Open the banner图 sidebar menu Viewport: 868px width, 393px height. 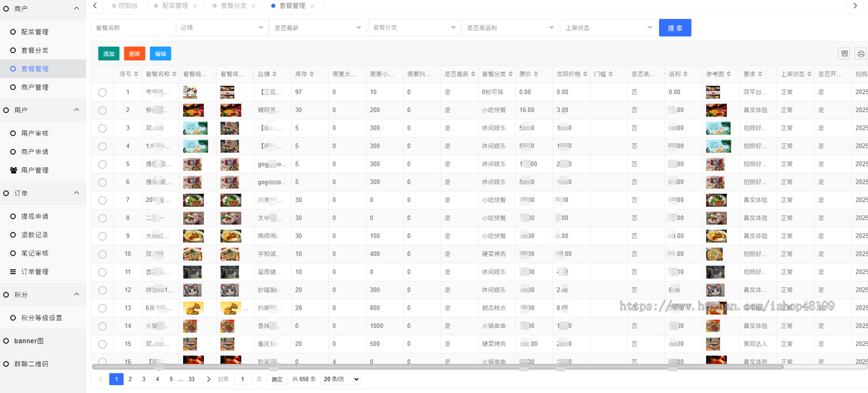click(x=43, y=341)
